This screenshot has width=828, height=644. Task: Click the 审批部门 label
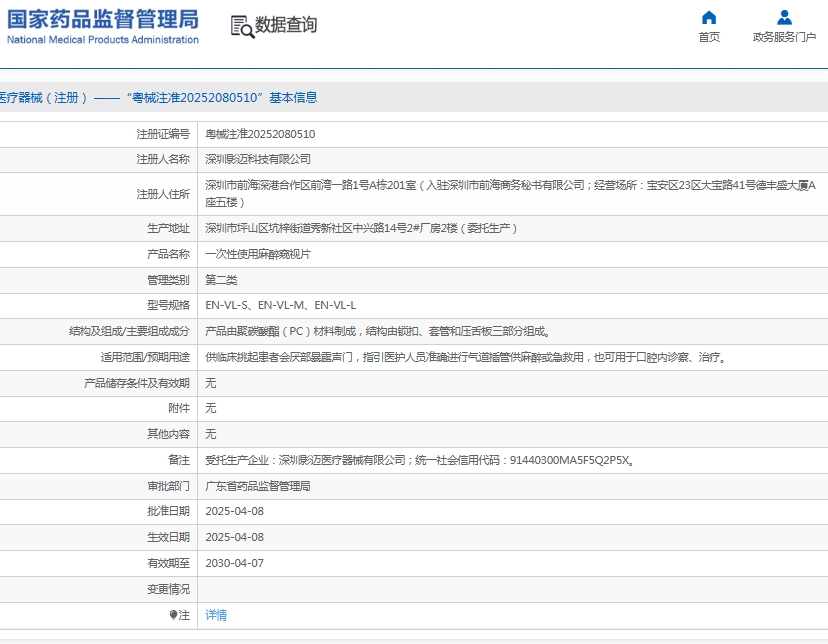pyautogui.click(x=168, y=486)
